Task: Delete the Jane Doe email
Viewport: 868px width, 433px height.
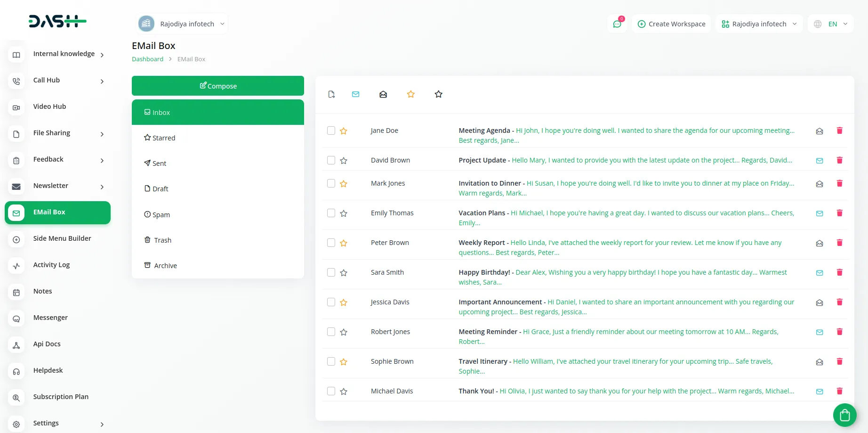Action: [x=839, y=131]
